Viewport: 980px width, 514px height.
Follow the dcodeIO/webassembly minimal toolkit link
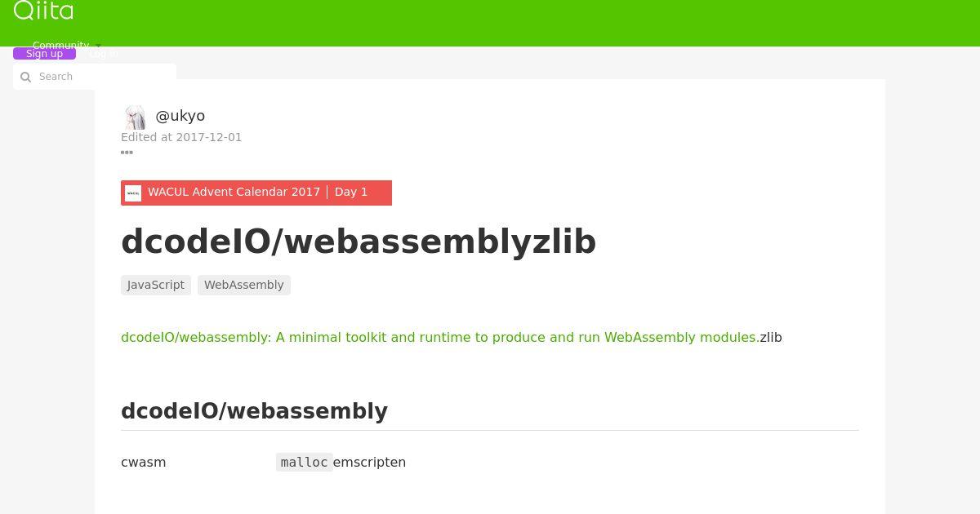point(440,337)
